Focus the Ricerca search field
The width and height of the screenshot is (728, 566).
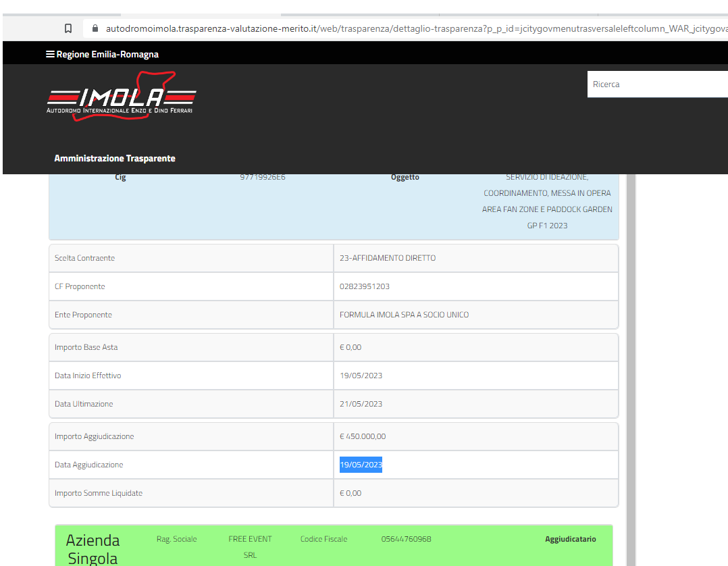[x=655, y=84]
